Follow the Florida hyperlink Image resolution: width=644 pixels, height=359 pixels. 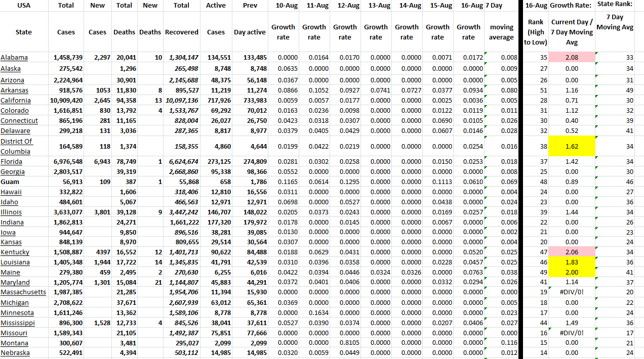(11, 162)
